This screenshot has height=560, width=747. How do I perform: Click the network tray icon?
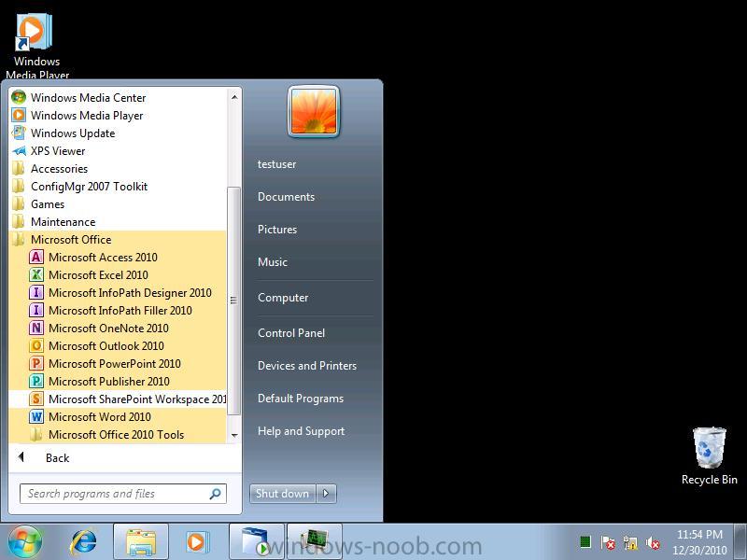pos(630,542)
